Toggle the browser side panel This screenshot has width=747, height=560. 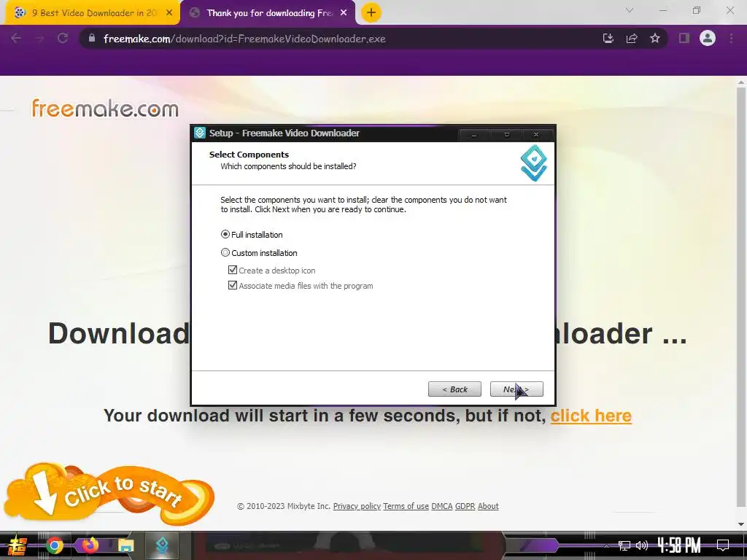pyautogui.click(x=684, y=38)
